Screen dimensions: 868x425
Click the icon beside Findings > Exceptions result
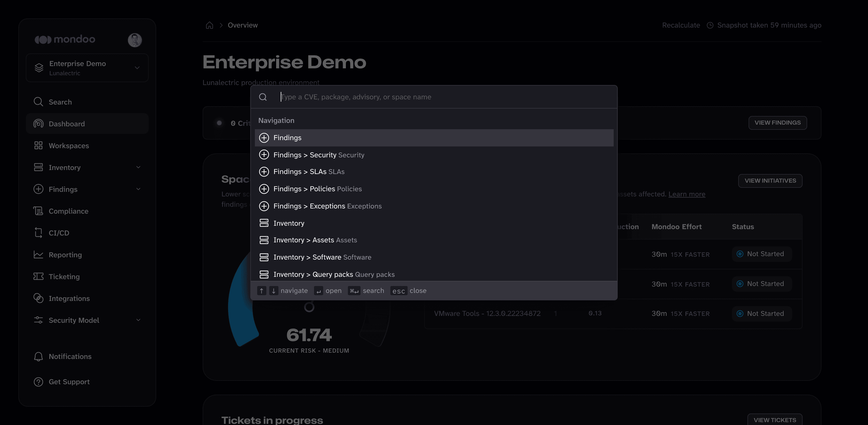(x=264, y=206)
